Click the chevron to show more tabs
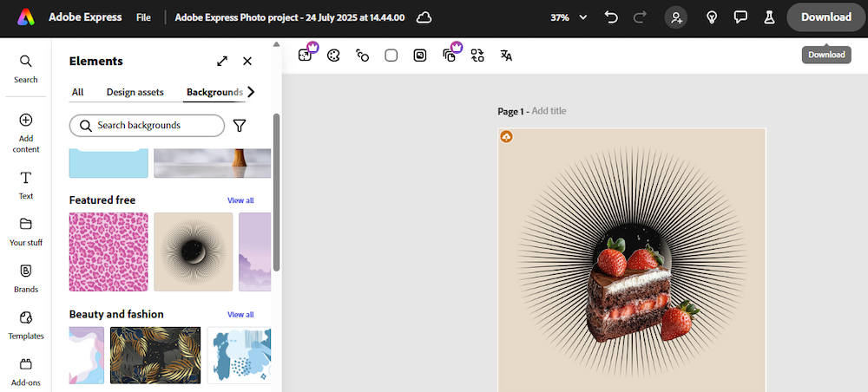The height and width of the screenshot is (392, 868). point(252,92)
